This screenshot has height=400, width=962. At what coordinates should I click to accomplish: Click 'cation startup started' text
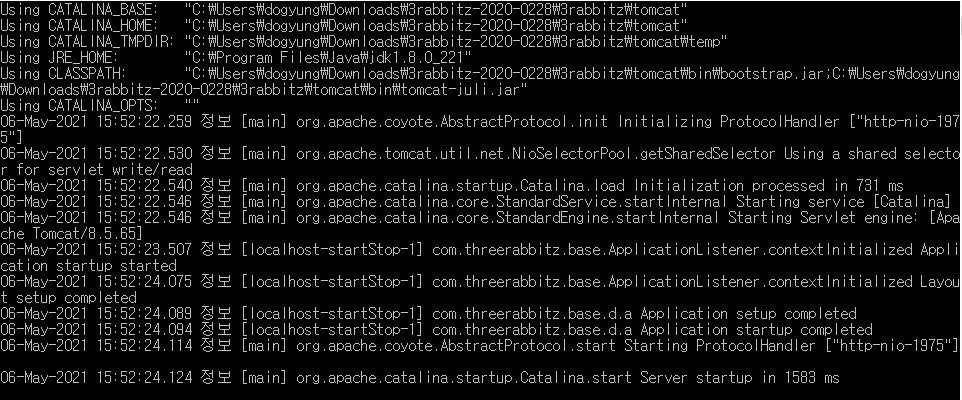click(88, 266)
